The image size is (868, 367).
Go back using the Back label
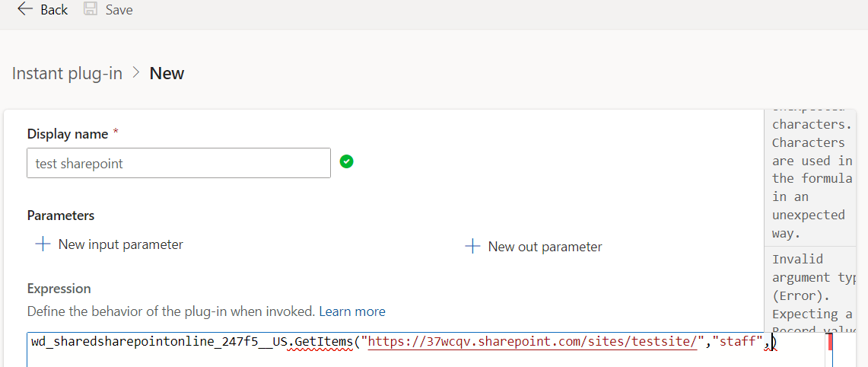[54, 10]
